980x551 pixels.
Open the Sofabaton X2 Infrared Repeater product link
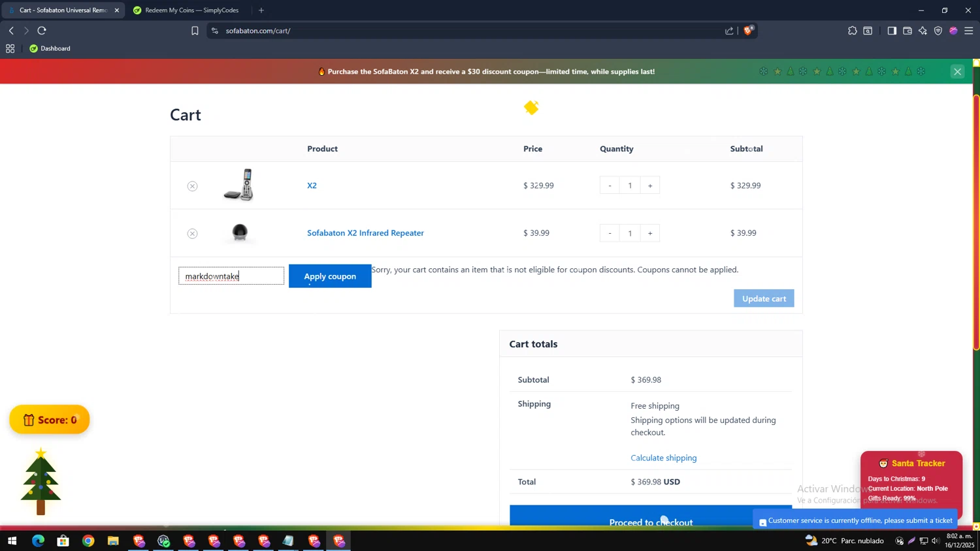point(365,233)
